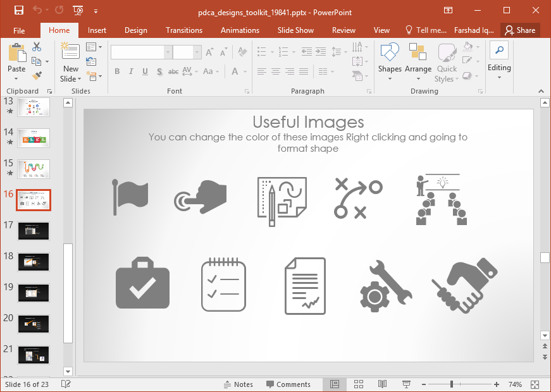The image size is (551, 392).
Task: Click the Shape Fill bucket icon
Action: click(469, 46)
